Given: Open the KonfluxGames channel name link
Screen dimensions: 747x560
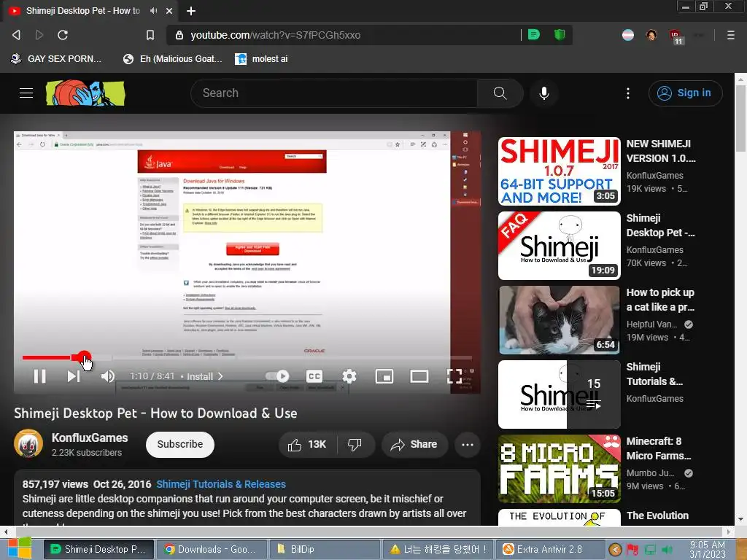Looking at the screenshot, I should pyautogui.click(x=90, y=437).
